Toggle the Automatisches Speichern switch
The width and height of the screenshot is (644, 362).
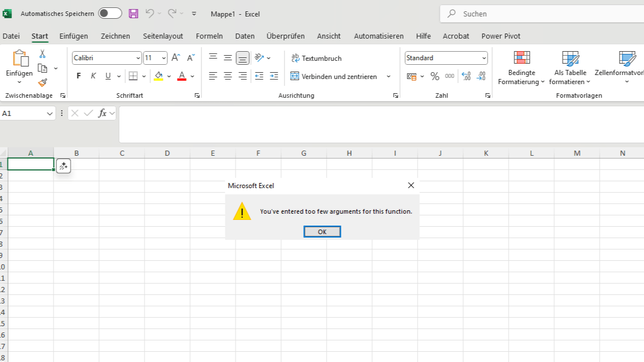pyautogui.click(x=110, y=14)
